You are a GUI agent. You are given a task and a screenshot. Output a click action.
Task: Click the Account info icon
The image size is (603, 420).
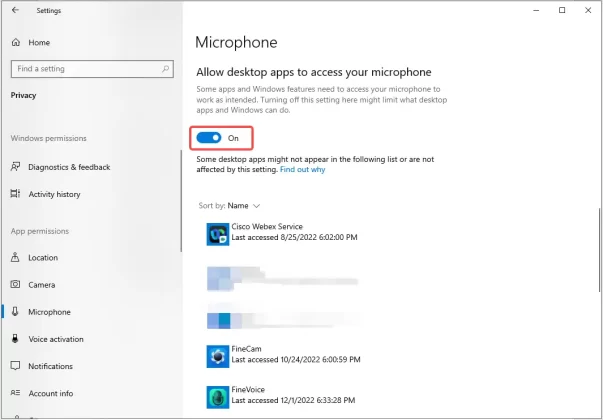[x=15, y=393]
